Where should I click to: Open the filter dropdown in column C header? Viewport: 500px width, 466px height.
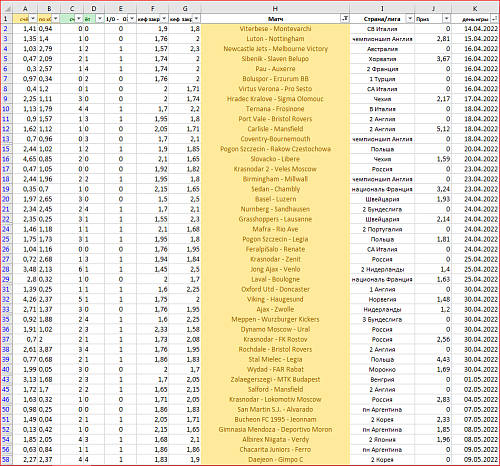pyautogui.click(x=79, y=19)
